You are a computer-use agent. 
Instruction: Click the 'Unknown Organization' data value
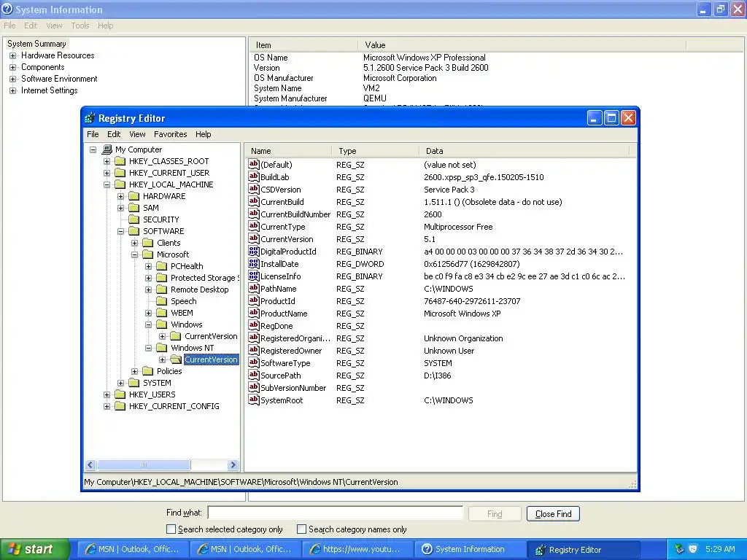click(463, 338)
